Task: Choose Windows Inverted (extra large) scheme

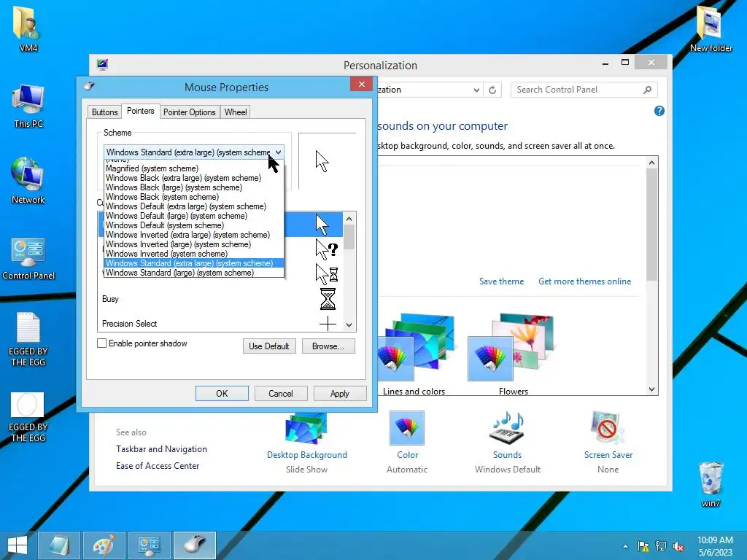Action: click(194, 235)
